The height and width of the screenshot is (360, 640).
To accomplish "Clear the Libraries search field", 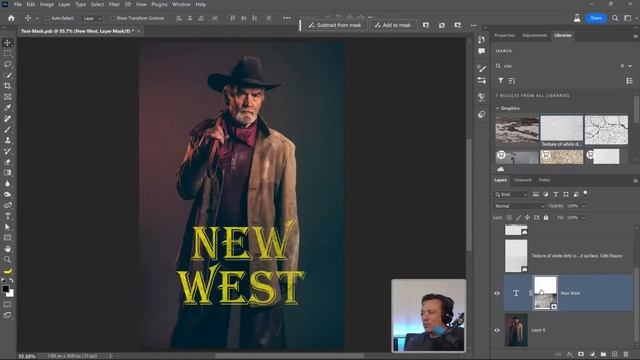I will (x=622, y=66).
